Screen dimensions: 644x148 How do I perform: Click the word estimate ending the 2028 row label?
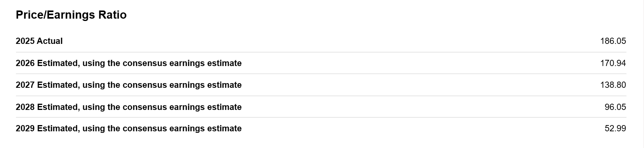click(x=225, y=107)
